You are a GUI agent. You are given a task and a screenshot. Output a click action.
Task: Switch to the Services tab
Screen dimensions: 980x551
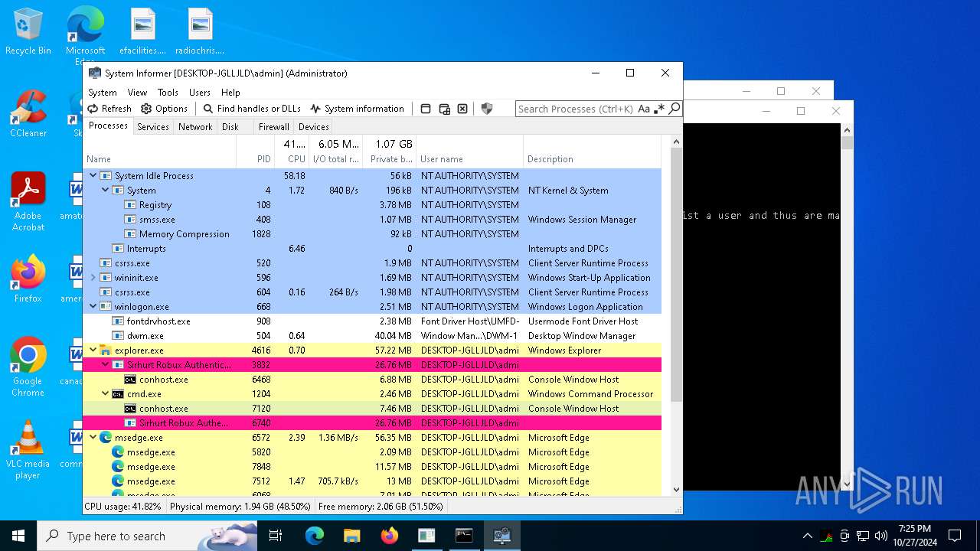pos(153,127)
